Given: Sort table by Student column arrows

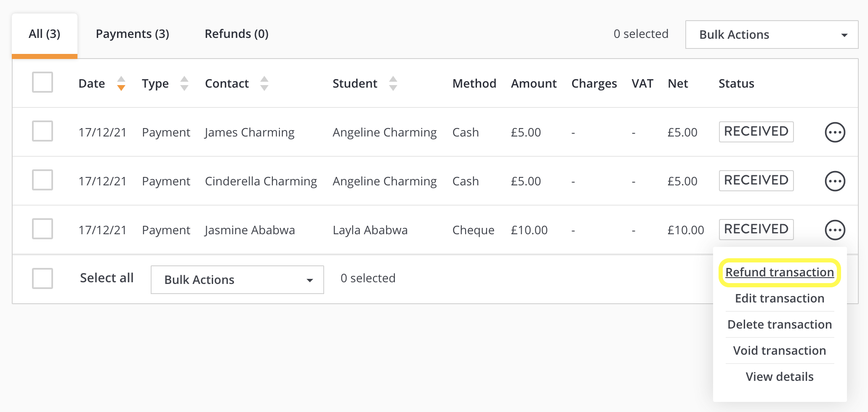Looking at the screenshot, I should coord(393,83).
